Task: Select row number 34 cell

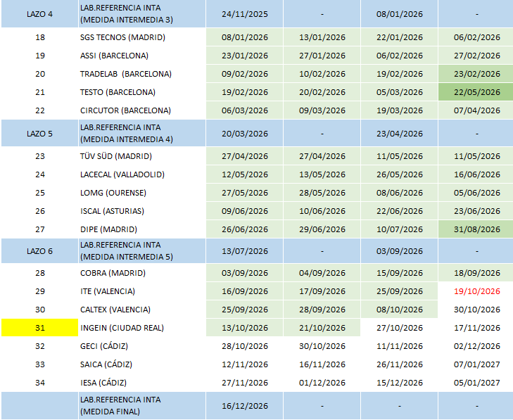Action: 39,383
